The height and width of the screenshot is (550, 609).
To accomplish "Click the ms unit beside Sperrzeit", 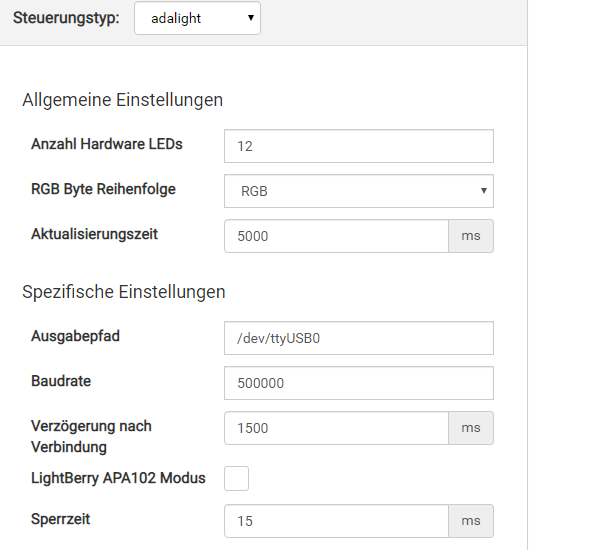I will 471,521.
